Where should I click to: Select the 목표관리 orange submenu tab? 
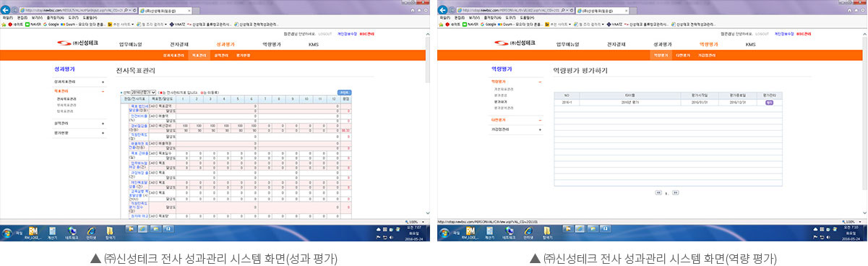click(199, 55)
